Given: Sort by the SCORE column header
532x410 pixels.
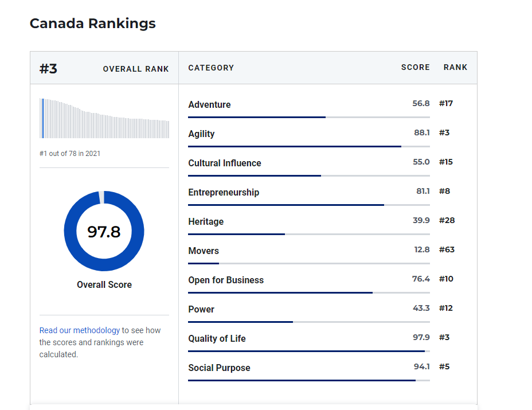Looking at the screenshot, I should click(x=415, y=67).
